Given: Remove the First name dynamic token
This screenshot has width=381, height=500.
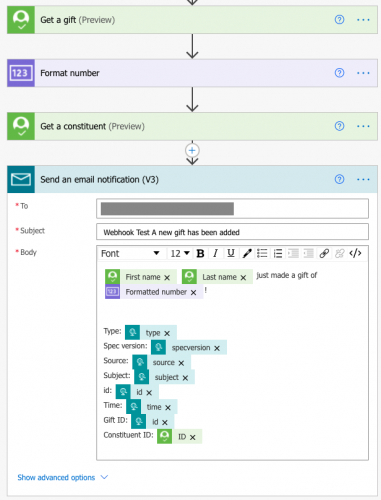Looking at the screenshot, I should (x=167, y=277).
